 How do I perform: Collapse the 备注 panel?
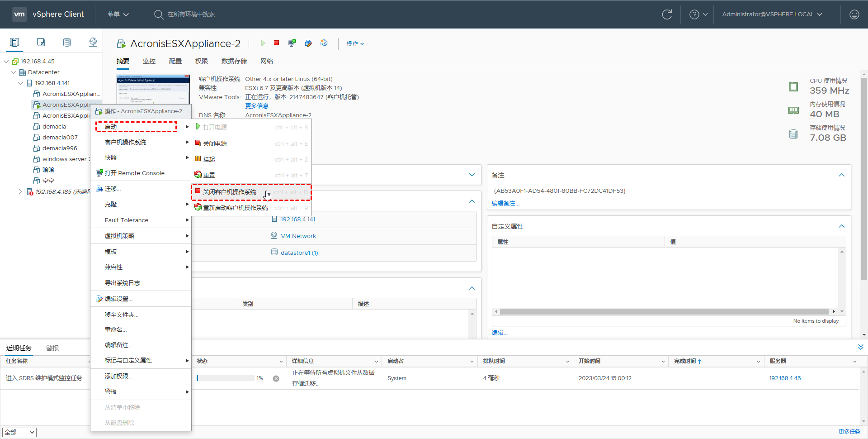[842, 175]
